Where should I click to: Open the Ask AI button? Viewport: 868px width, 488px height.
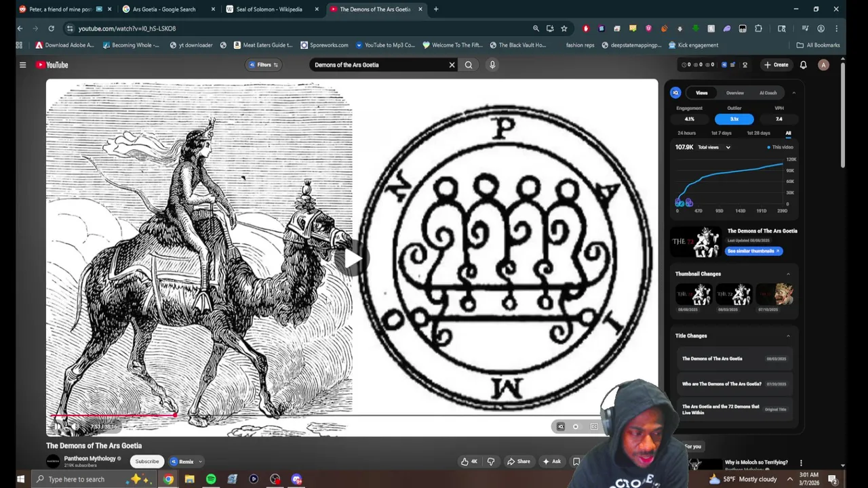tap(551, 462)
